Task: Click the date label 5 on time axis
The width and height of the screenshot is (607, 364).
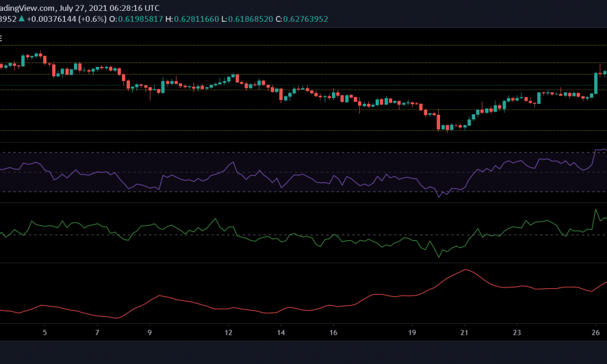Action: point(45,332)
